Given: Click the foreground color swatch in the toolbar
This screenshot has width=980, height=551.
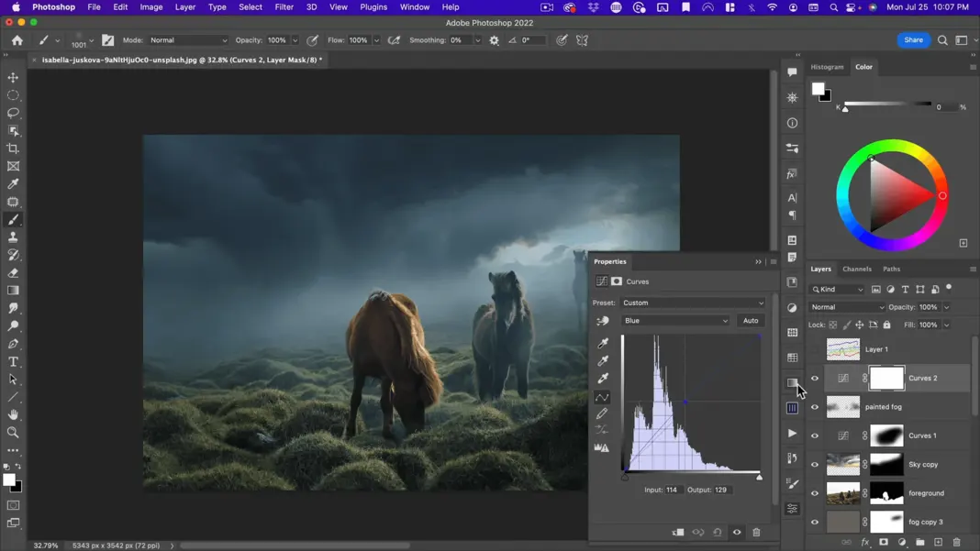Looking at the screenshot, I should coord(8,480).
